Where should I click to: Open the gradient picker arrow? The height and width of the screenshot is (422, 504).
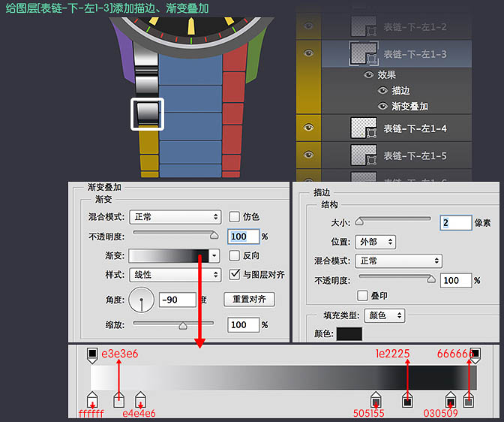tap(214, 256)
